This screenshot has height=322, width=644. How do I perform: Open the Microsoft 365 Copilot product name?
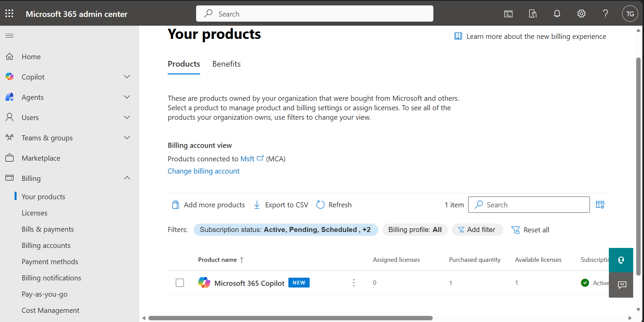(x=249, y=283)
